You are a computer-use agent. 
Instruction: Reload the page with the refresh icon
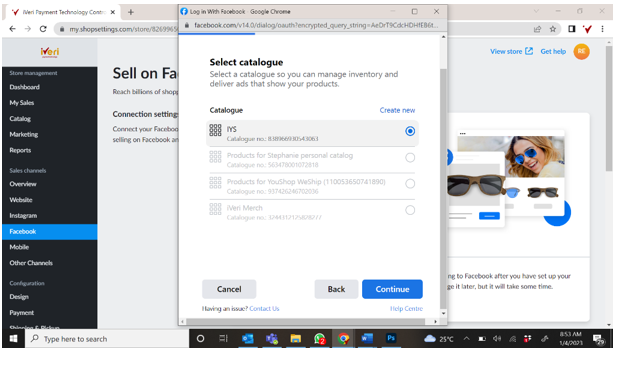point(43,29)
